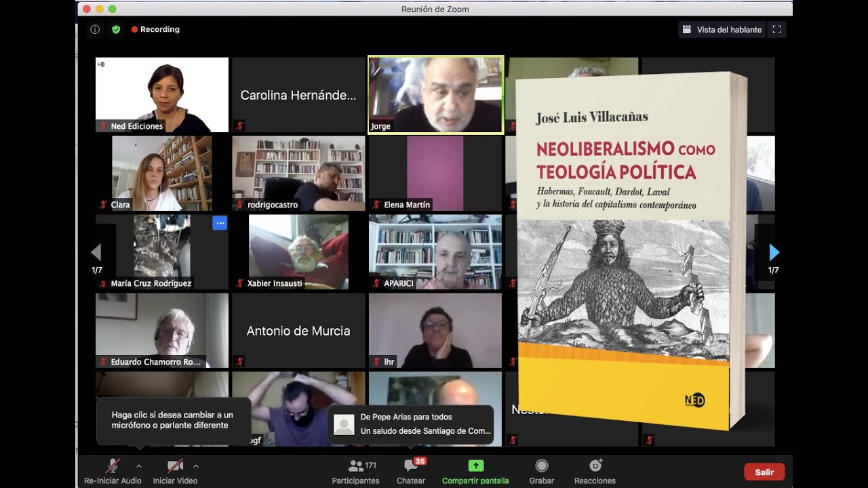Viewport: 868px width, 488px height.
Task: Maximize Zoom window with green button
Action: coord(113,9)
